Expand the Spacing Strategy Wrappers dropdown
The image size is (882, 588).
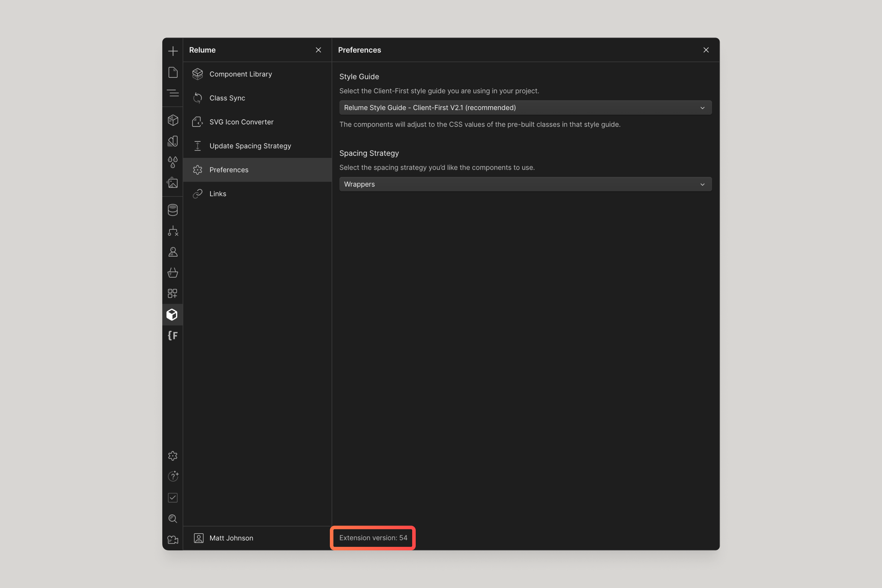pos(525,184)
